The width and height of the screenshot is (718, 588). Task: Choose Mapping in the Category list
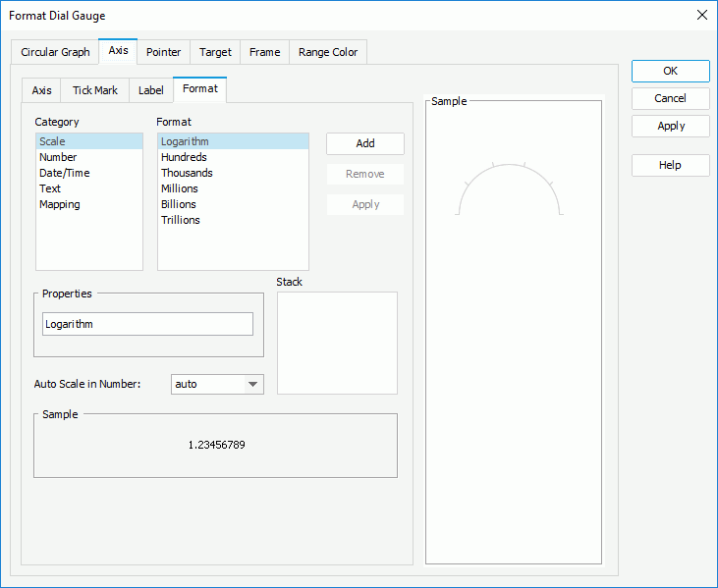[x=89, y=204]
